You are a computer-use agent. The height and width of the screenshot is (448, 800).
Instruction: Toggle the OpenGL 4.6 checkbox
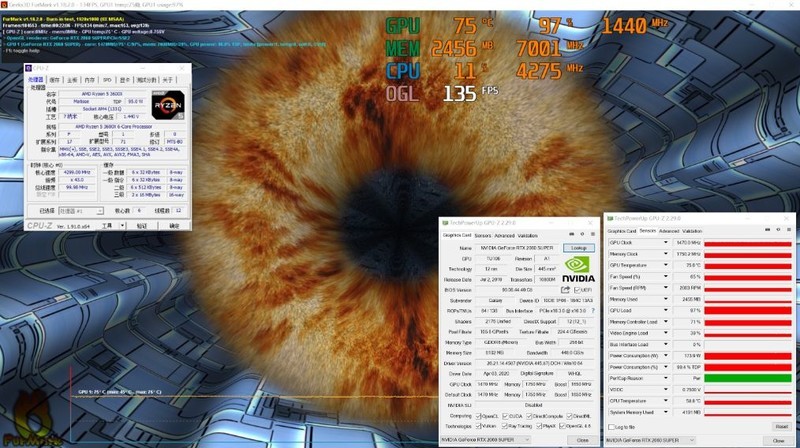click(562, 426)
